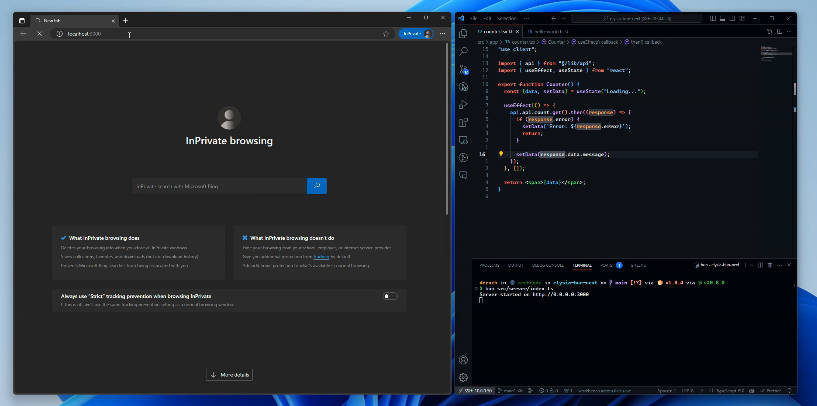
Task: Switch to Ports tab in panel
Action: (606, 265)
